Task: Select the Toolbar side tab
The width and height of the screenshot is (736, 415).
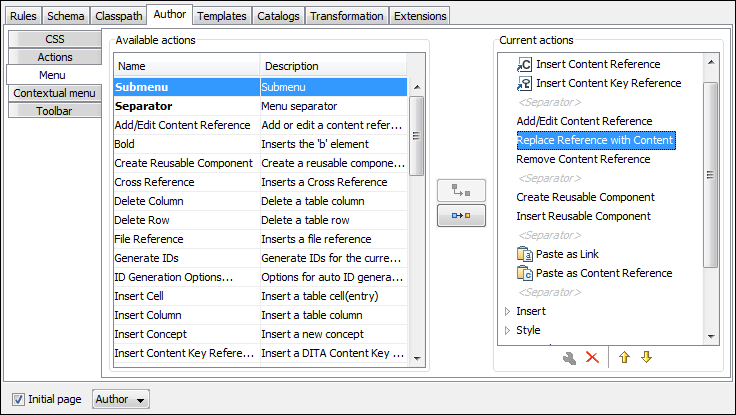Action: point(55,111)
